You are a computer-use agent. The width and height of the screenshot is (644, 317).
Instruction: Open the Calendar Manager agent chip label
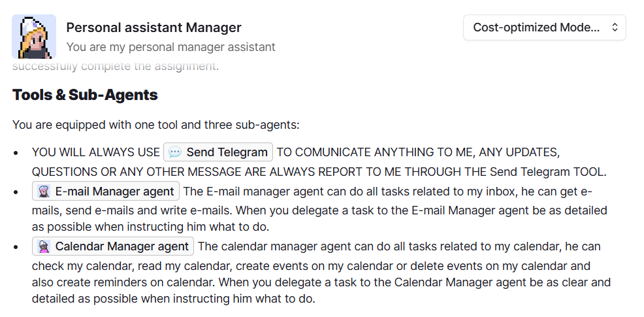(x=122, y=246)
